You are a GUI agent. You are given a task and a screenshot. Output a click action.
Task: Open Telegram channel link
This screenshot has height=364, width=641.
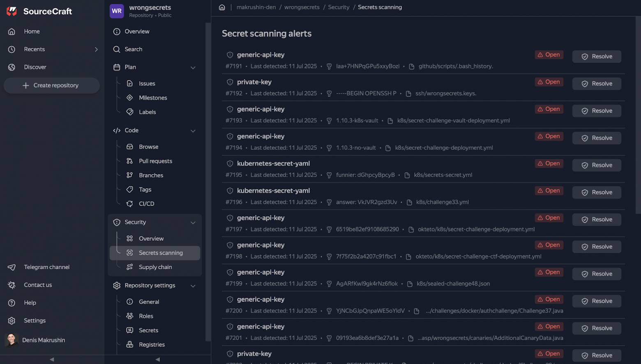pos(46,267)
